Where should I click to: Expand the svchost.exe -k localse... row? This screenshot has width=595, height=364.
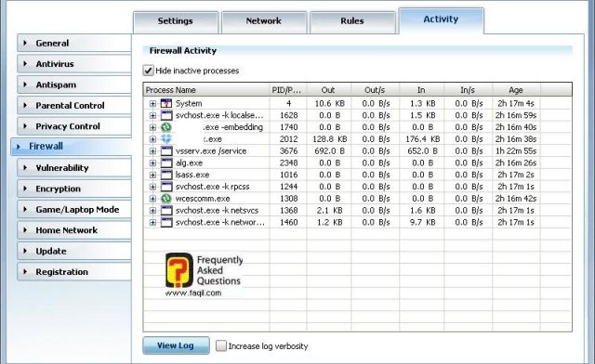click(x=152, y=115)
